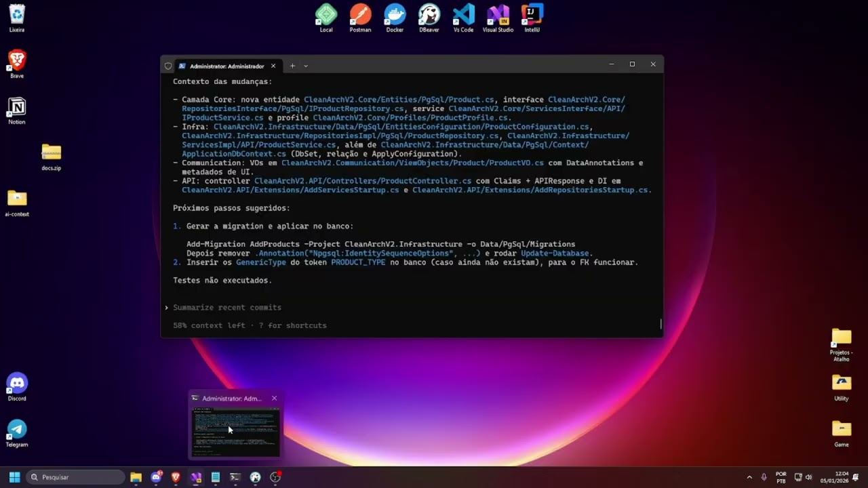Open network status icon in system tray
Image resolution: width=868 pixels, height=488 pixels.
(798, 477)
